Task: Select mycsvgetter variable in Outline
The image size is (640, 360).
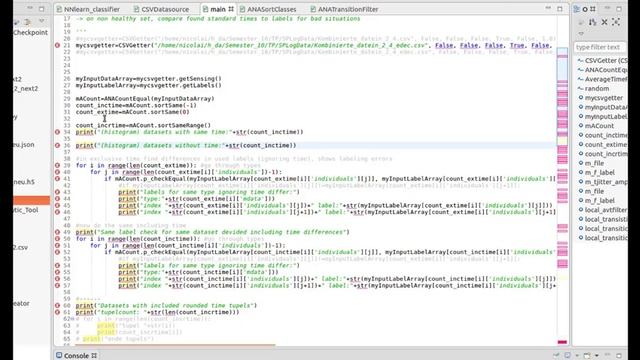Action: (600, 98)
